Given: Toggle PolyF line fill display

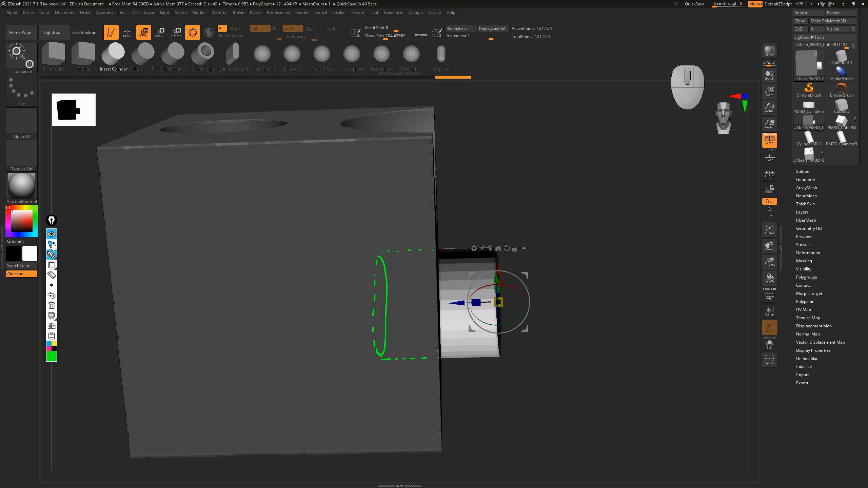Looking at the screenshot, I should point(769,294).
